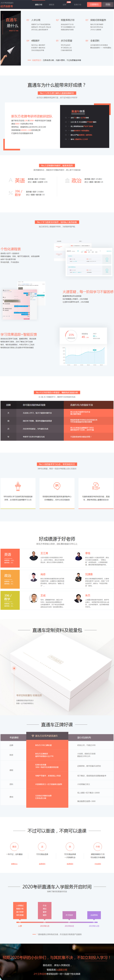Click teacher 刘源泉's name

[89, 574]
